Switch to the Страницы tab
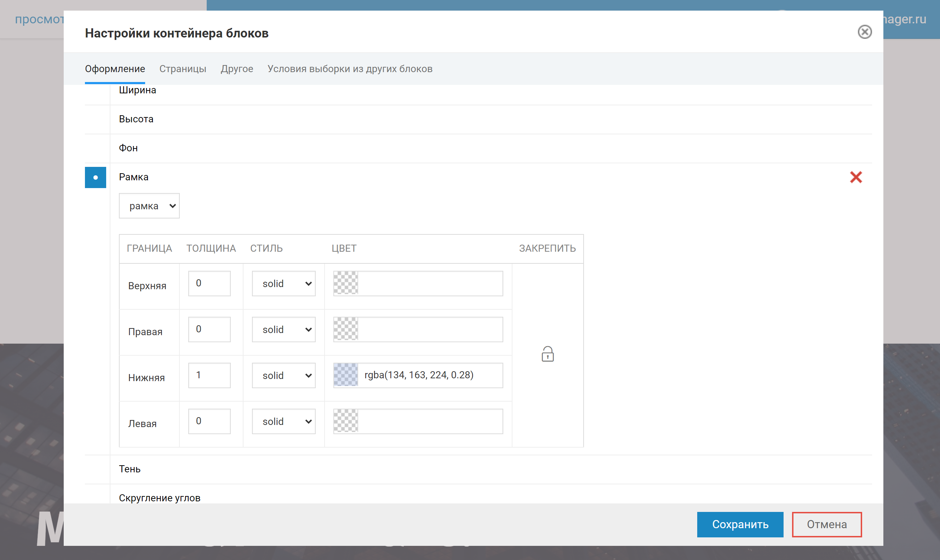940x560 pixels. (x=182, y=69)
